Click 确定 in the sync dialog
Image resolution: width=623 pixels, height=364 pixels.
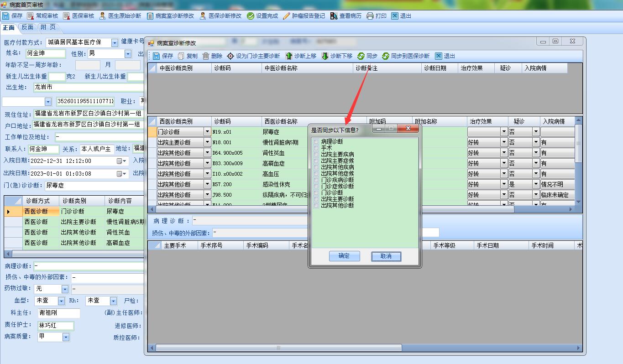point(344,256)
